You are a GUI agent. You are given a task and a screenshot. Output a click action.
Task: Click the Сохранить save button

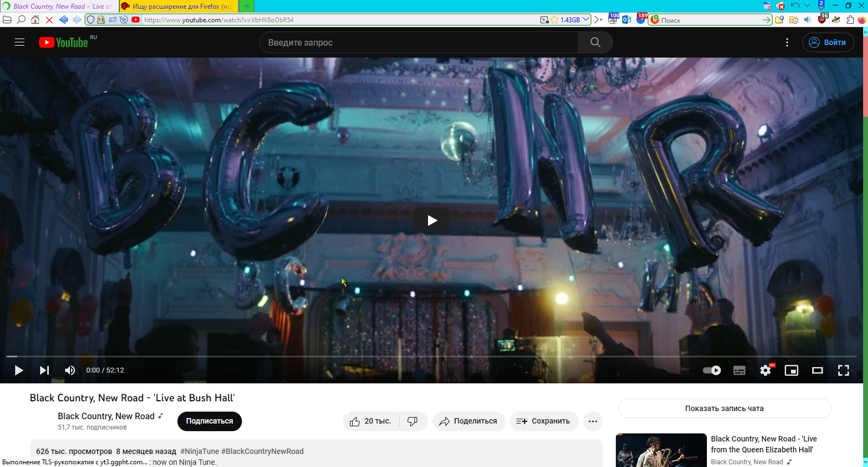point(544,421)
